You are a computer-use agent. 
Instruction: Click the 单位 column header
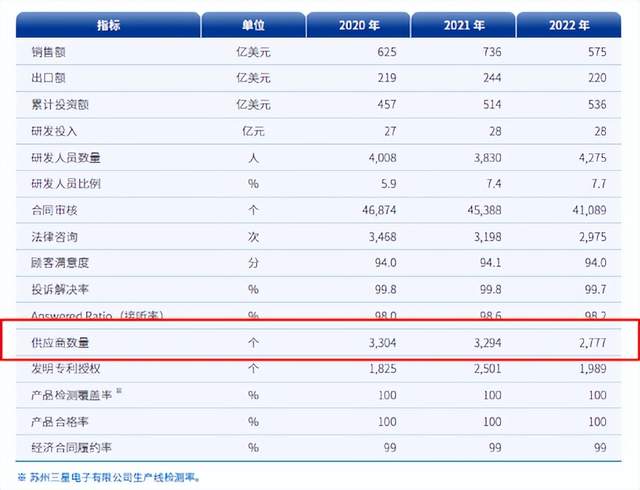pos(253,25)
